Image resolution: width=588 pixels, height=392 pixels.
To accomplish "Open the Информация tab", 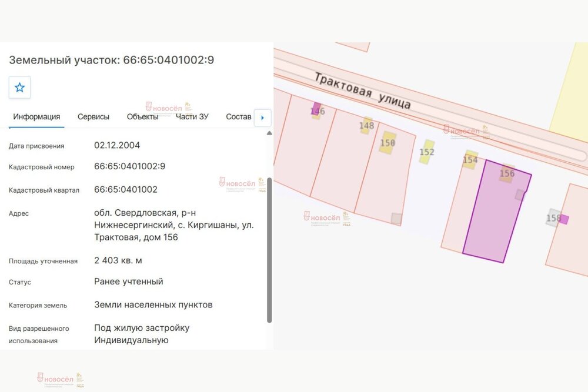I will point(36,117).
